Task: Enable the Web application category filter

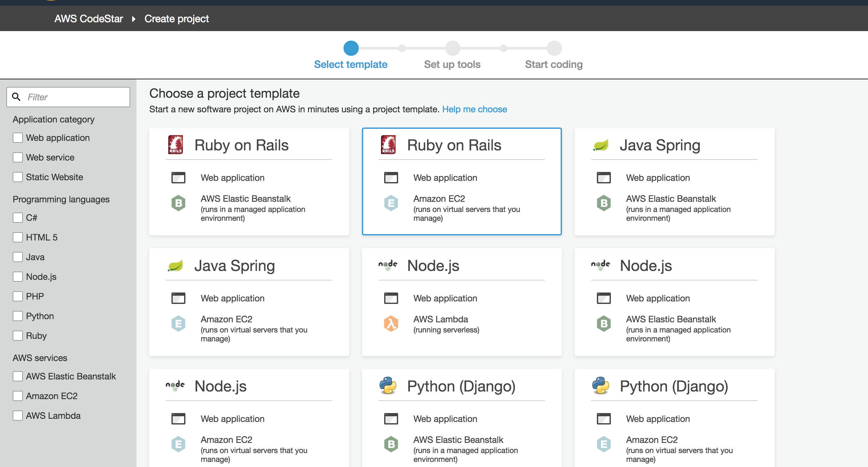Action: coord(18,137)
